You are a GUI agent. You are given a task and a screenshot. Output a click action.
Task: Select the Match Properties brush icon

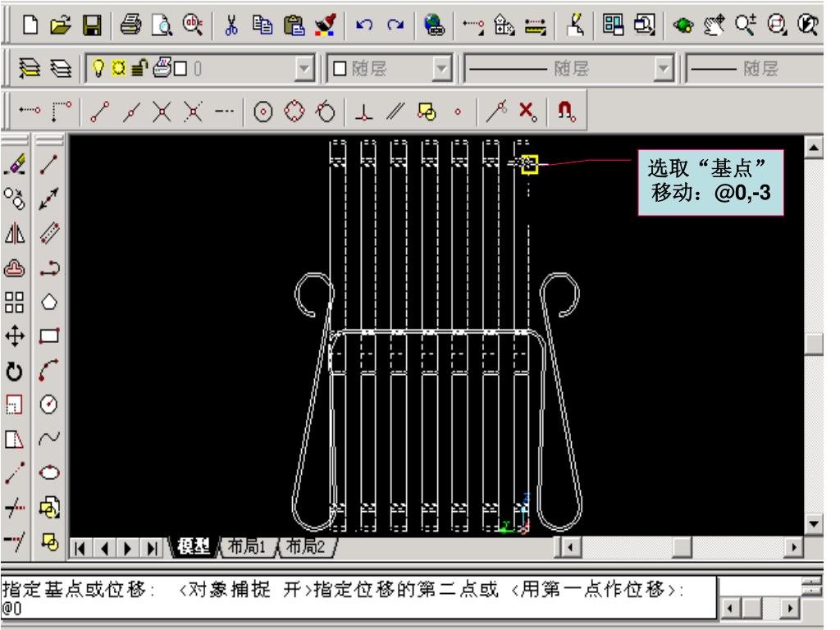tap(325, 25)
